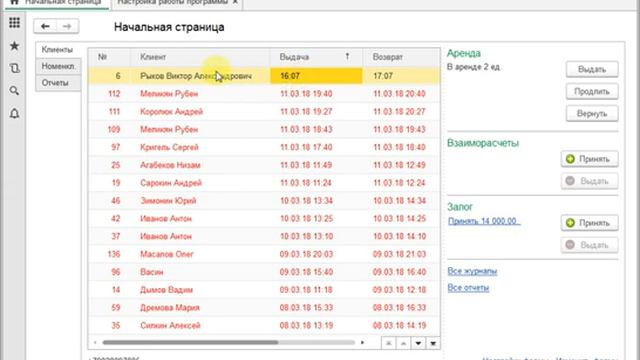Select row Королюк Андрей
This screenshot has width=640, height=360.
point(264,112)
